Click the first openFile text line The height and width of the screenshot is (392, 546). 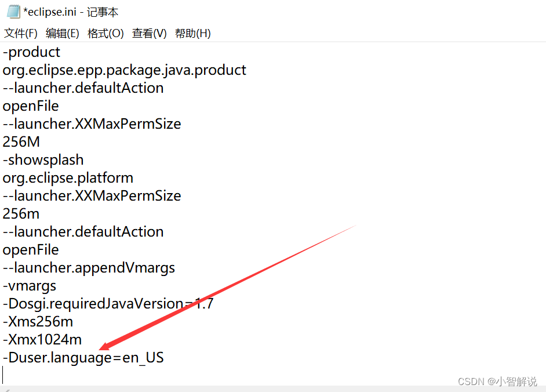coord(31,106)
